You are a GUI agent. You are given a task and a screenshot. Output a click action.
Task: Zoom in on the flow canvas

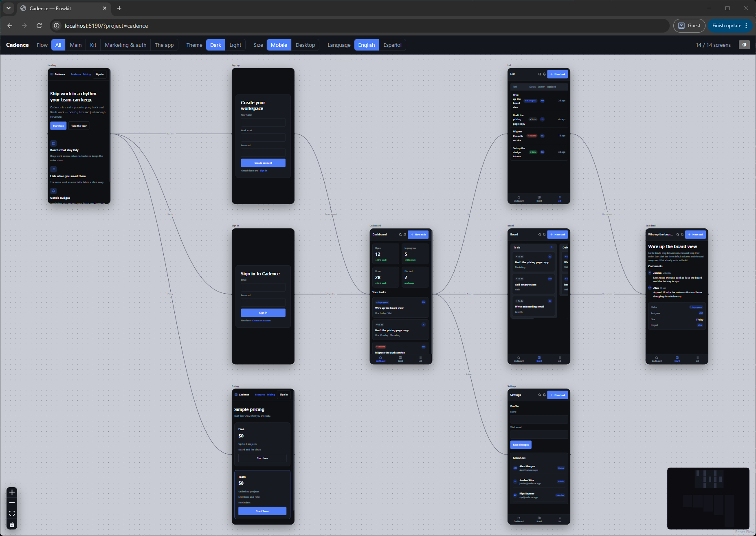pos(12,492)
